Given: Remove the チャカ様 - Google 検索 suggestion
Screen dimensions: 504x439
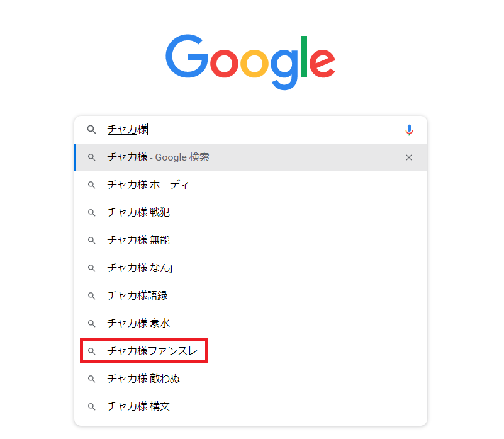Looking at the screenshot, I should pyautogui.click(x=409, y=157).
